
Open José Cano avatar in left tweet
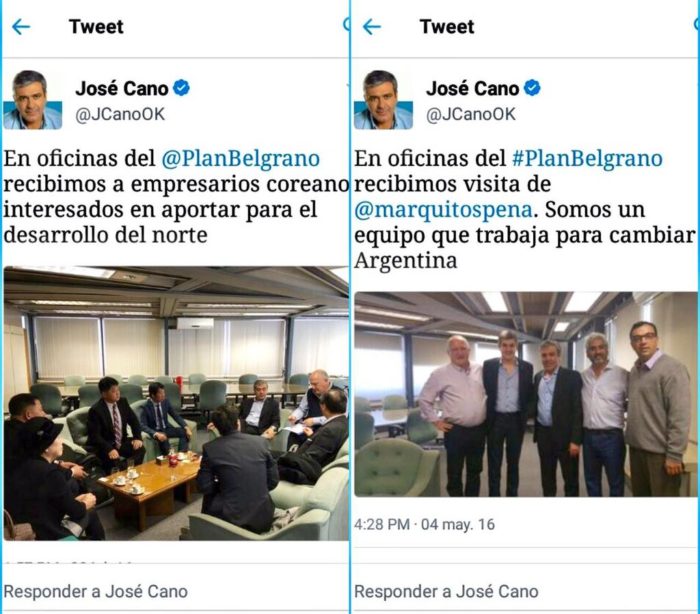[33, 100]
